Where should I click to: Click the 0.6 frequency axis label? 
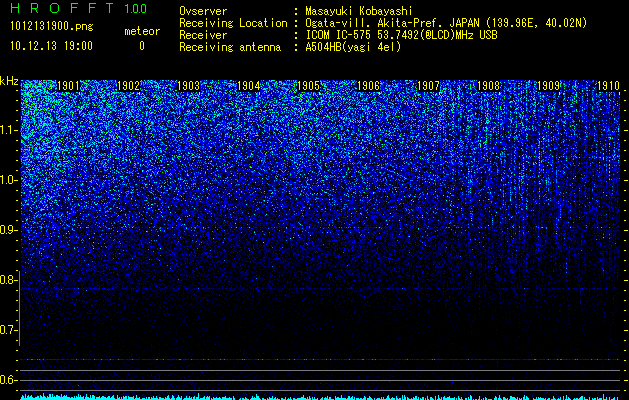[8, 380]
